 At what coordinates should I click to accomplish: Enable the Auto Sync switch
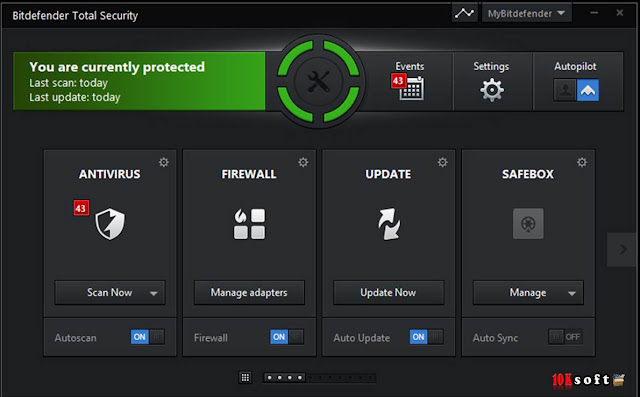point(566,337)
